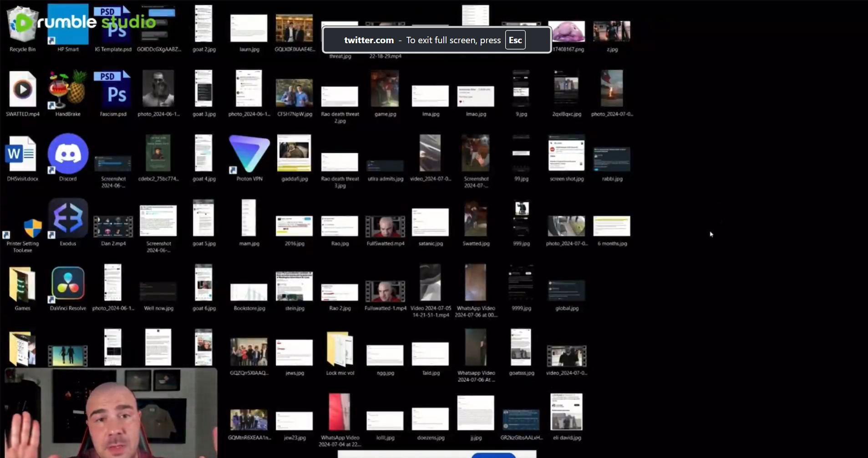The width and height of the screenshot is (868, 458).
Task: Select the goat 2.jpg file
Action: point(203,28)
